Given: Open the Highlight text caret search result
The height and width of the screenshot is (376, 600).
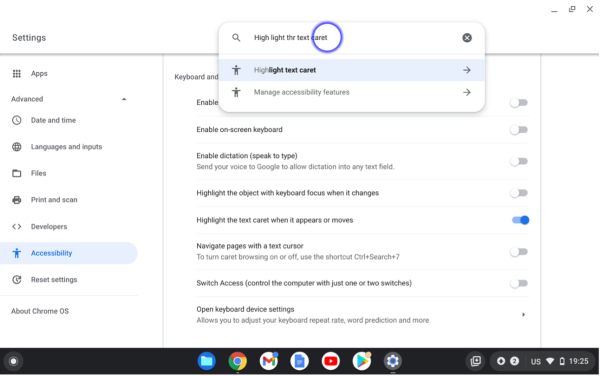Looking at the screenshot, I should coord(352,70).
